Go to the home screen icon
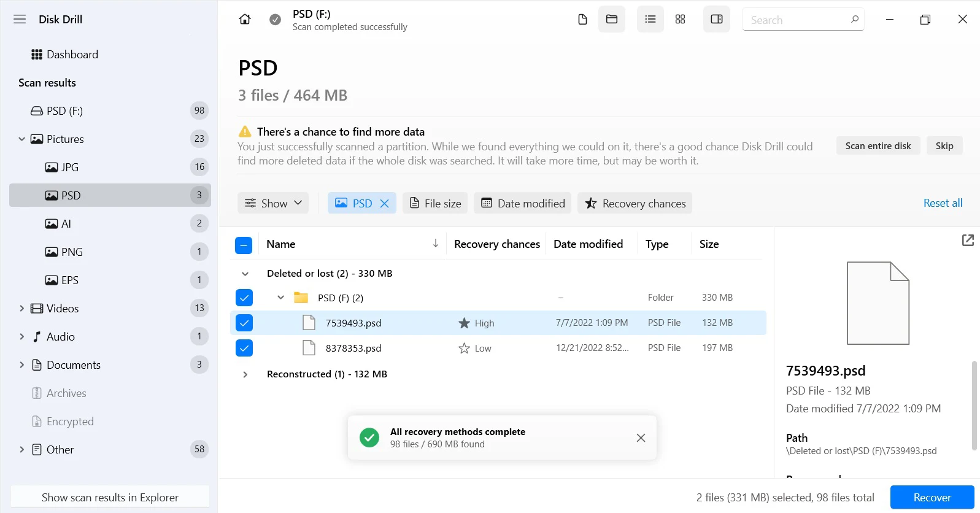980x513 pixels. coord(245,19)
